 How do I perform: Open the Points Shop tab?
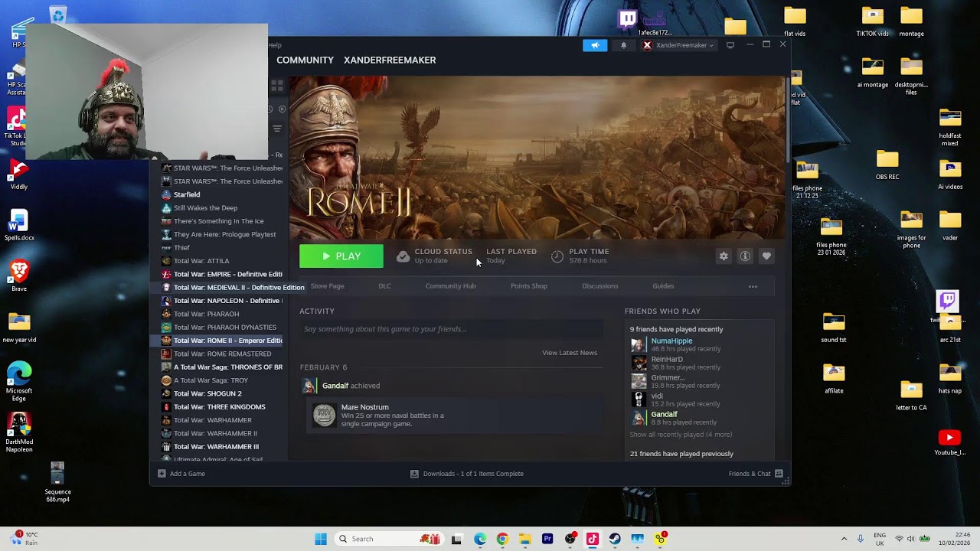[x=529, y=286]
